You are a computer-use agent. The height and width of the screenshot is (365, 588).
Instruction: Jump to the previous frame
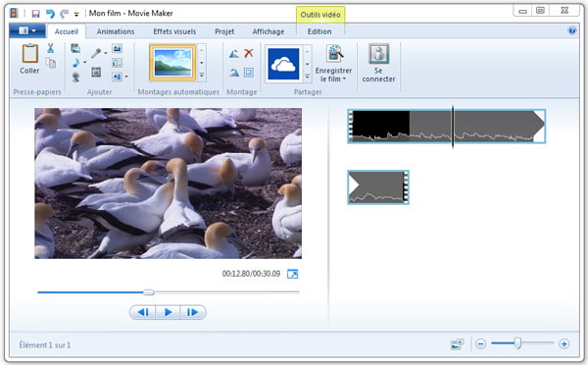(x=143, y=312)
